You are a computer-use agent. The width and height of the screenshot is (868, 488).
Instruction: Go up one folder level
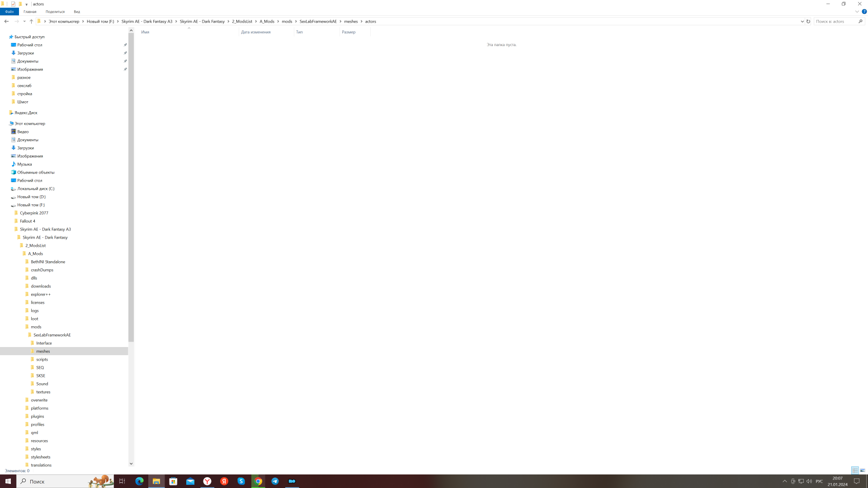(x=31, y=21)
